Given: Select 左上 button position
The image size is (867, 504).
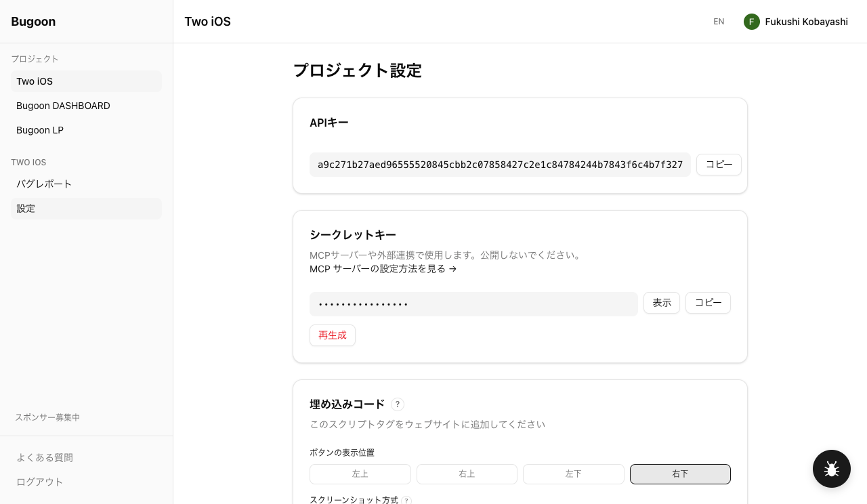Looking at the screenshot, I should click(x=360, y=474).
